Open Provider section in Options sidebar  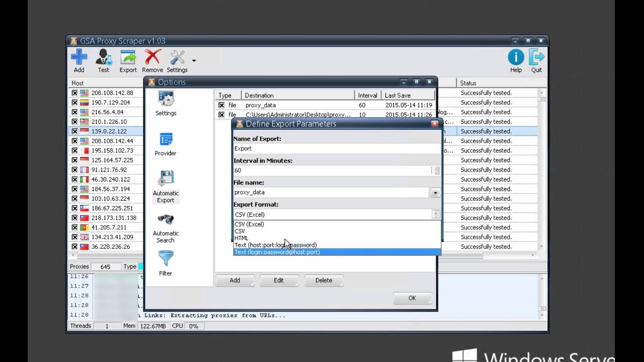point(166,145)
